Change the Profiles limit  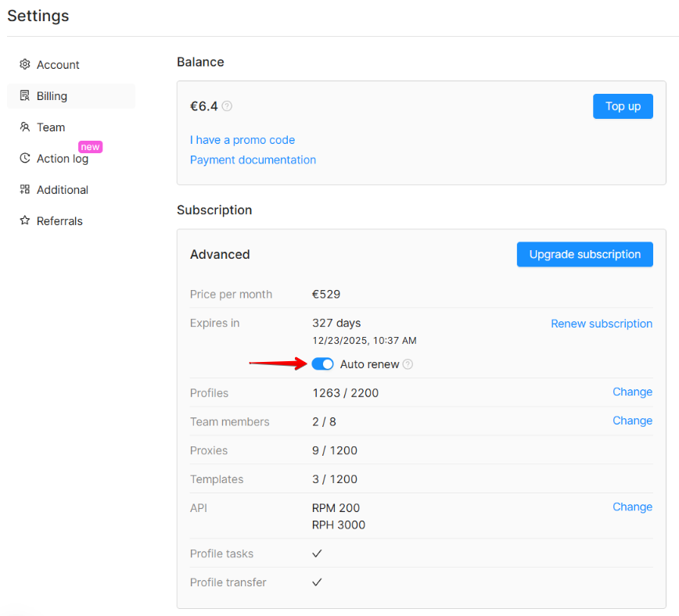coord(632,392)
